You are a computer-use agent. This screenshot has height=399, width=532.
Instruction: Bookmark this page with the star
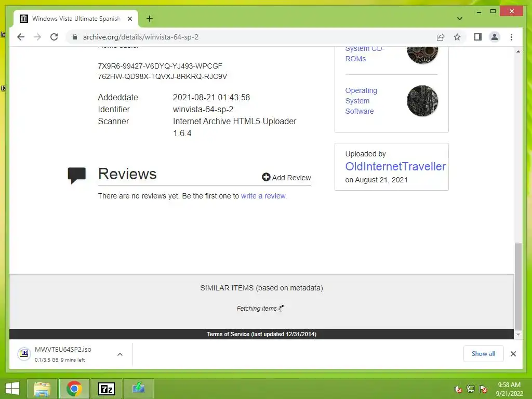coord(457,37)
